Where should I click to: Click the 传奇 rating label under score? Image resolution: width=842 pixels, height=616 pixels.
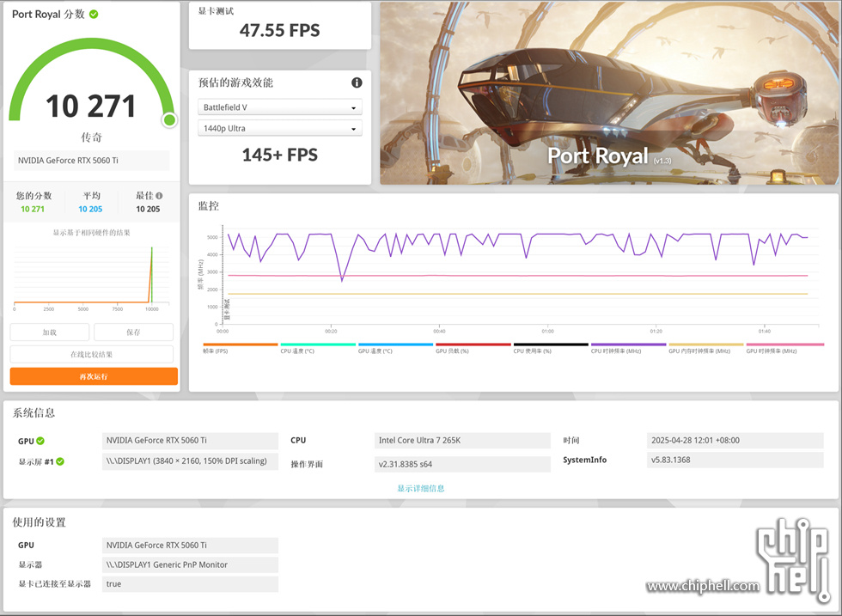coord(91,137)
